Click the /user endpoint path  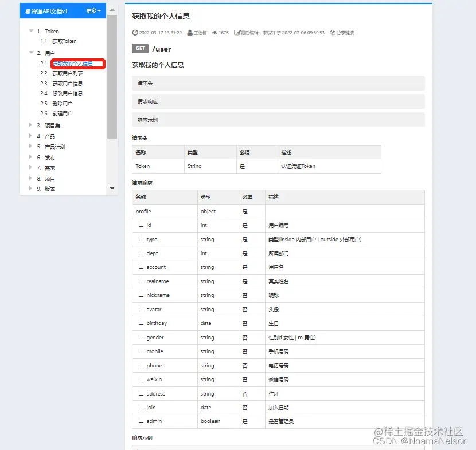(x=162, y=49)
